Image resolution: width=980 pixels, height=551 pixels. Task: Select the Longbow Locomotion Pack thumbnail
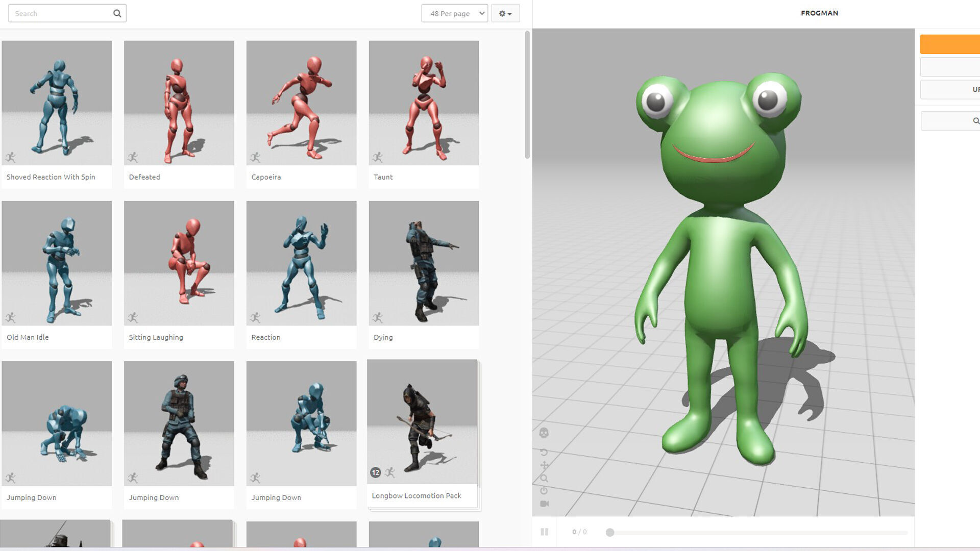coord(422,421)
